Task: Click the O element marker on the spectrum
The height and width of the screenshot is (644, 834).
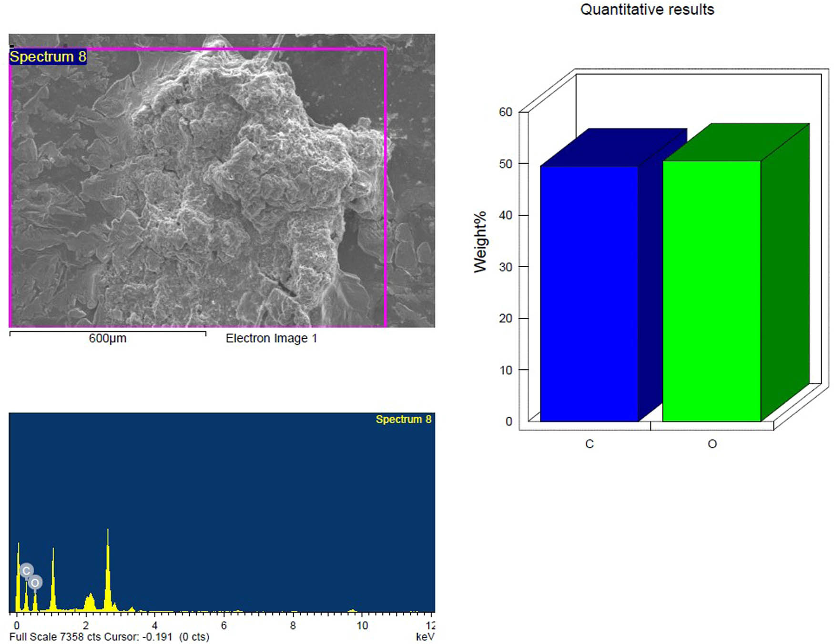Action: coord(35,582)
